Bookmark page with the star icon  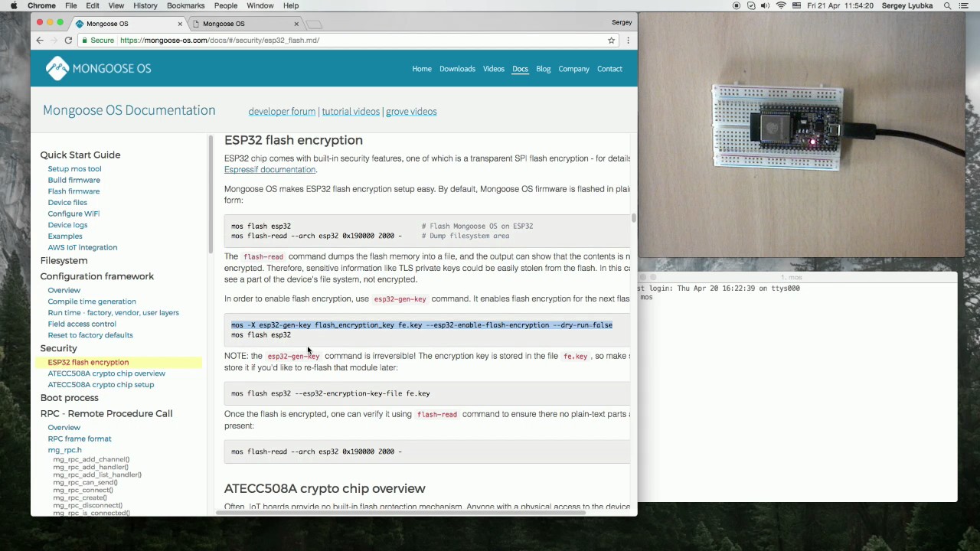coord(611,41)
